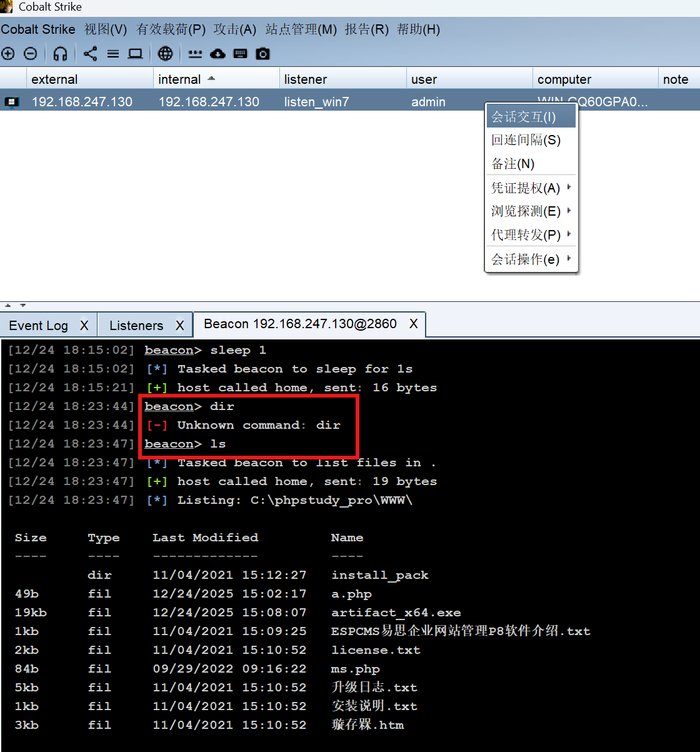Viewport: 700px width, 752px height.
Task: Click 'Tasked beacon to sleep for 1s' line
Action: (295, 369)
